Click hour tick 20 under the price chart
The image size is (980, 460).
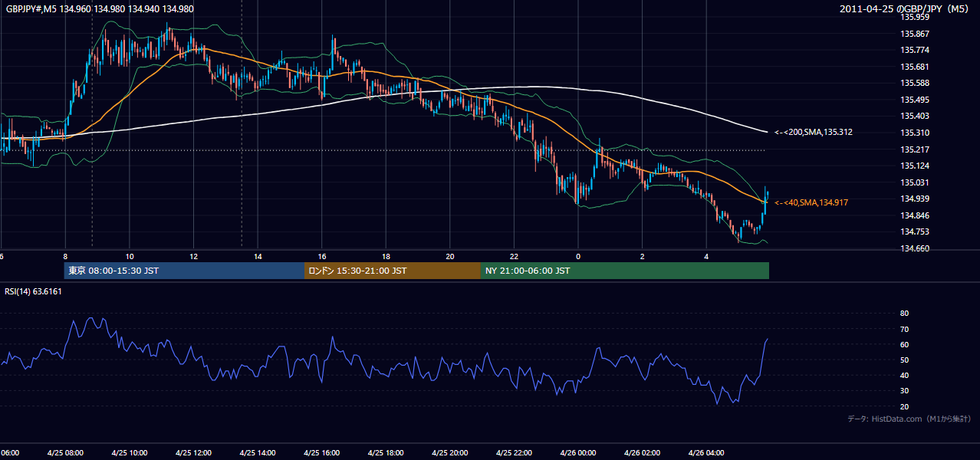450,256
